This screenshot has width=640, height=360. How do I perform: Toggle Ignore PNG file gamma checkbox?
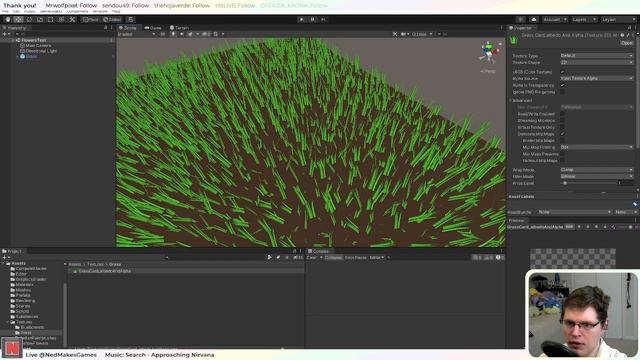(562, 92)
